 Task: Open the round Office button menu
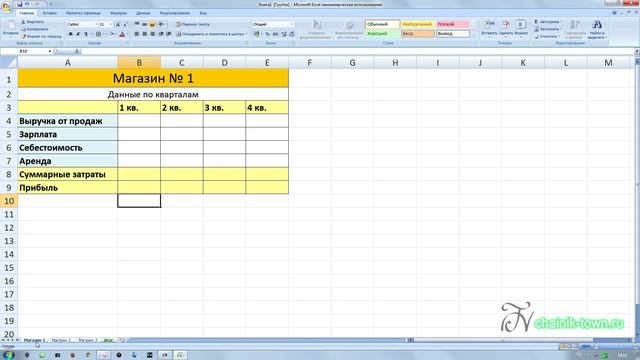point(7,7)
